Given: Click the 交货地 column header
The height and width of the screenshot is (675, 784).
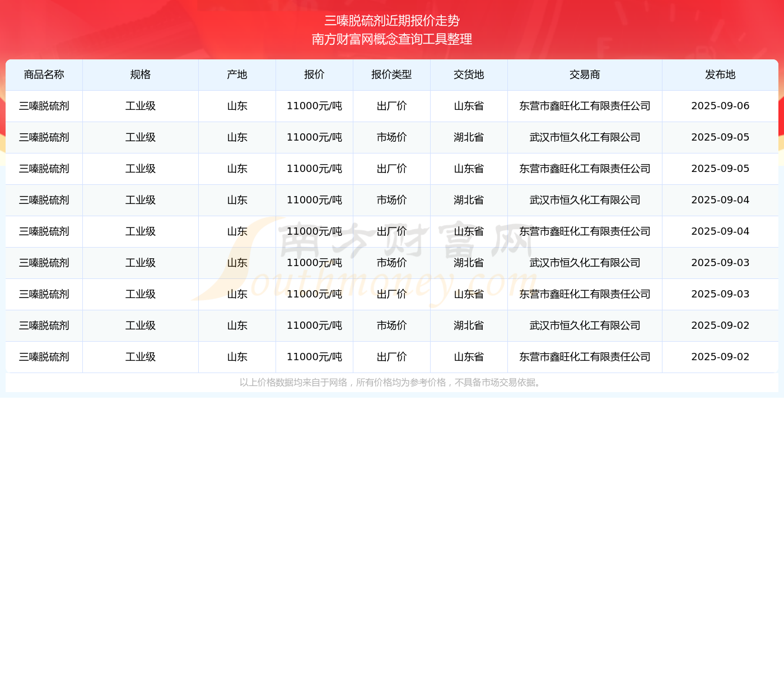Looking at the screenshot, I should (469, 75).
